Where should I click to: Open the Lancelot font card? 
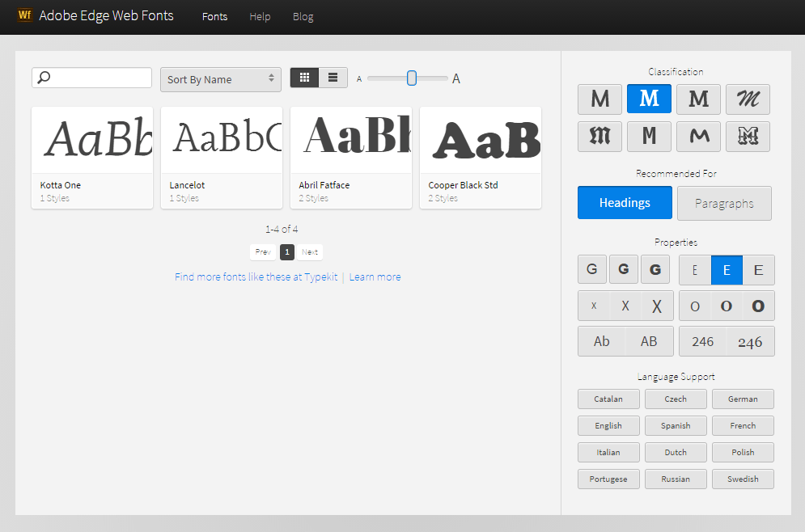pos(222,158)
